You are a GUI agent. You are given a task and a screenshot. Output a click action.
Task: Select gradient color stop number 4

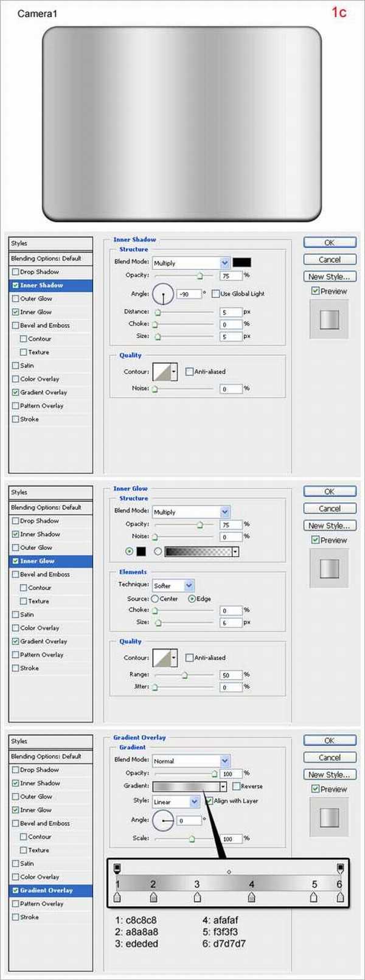251,897
